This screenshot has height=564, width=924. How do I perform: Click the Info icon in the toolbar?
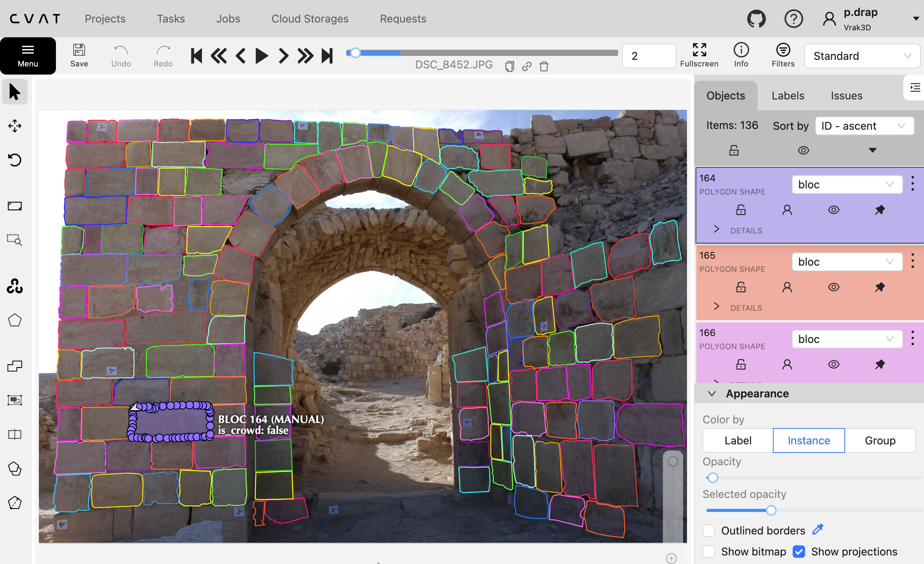pos(741,56)
